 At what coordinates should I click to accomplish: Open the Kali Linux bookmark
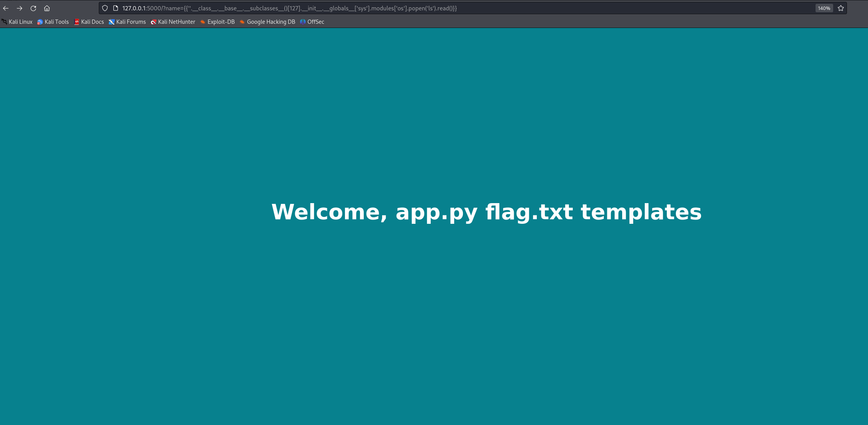click(x=17, y=22)
